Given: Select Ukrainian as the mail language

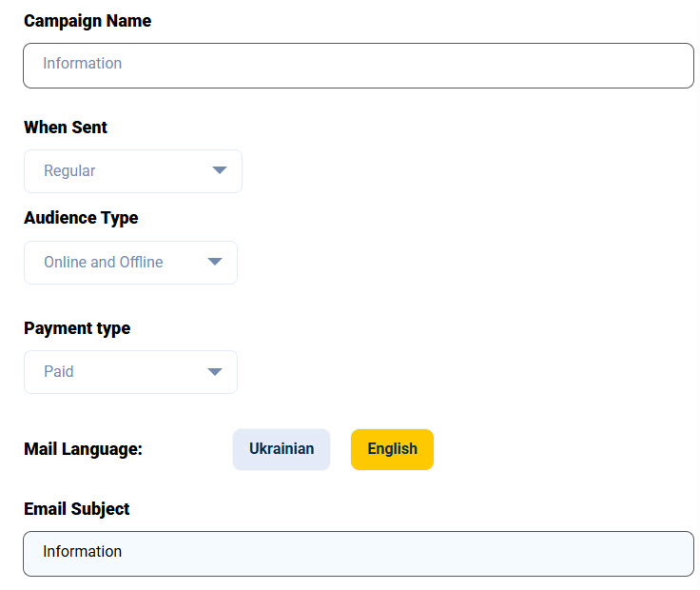Looking at the screenshot, I should (282, 449).
